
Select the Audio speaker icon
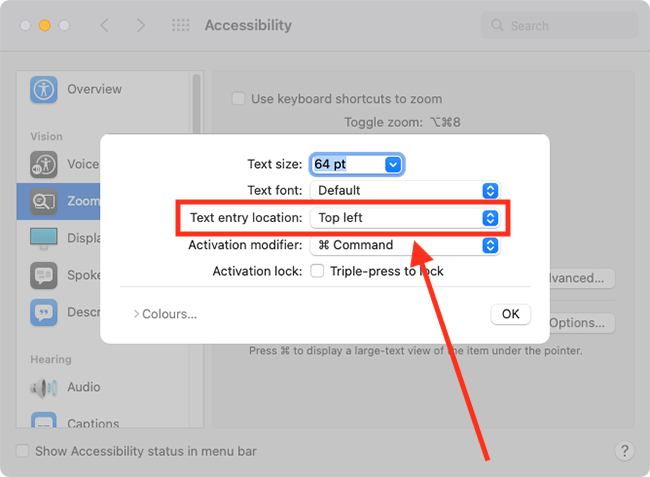click(x=44, y=388)
